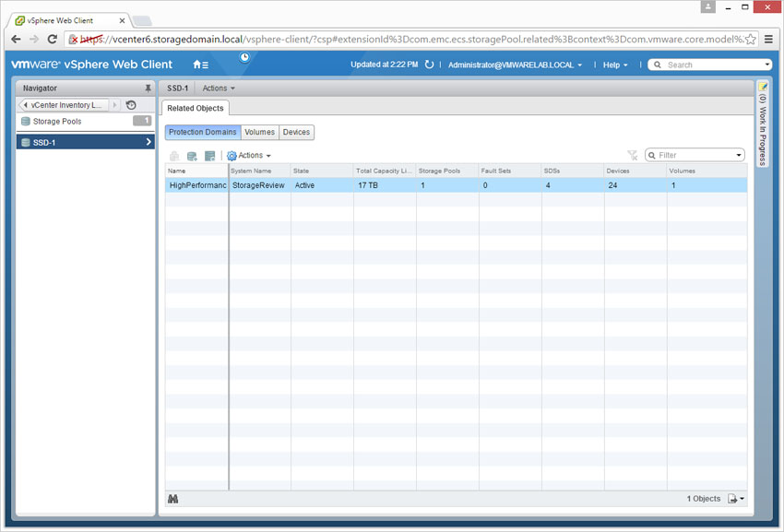The image size is (784, 532).
Task: Click the export list icon
Action: coord(732,499)
